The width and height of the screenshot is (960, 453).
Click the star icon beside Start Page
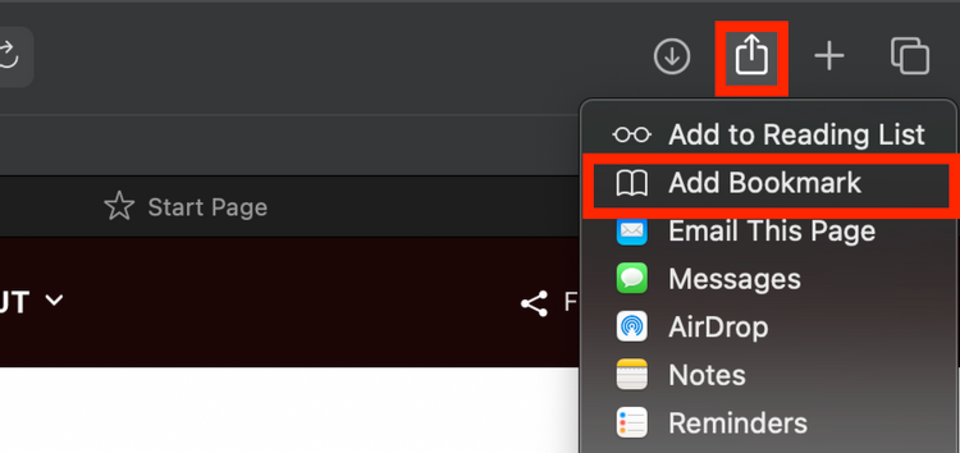(x=119, y=206)
